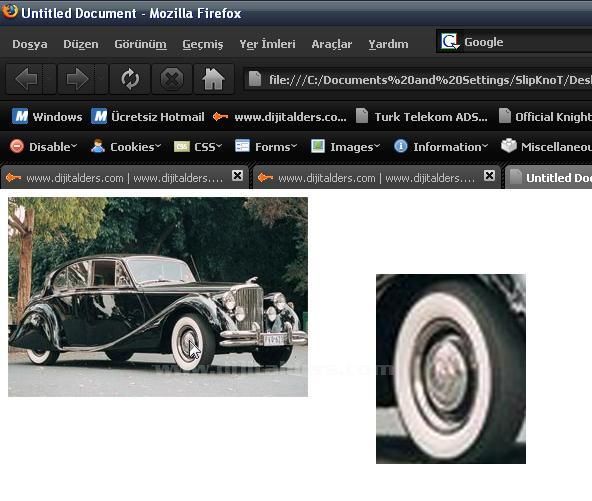Click the Stop loading icon

tap(172, 79)
